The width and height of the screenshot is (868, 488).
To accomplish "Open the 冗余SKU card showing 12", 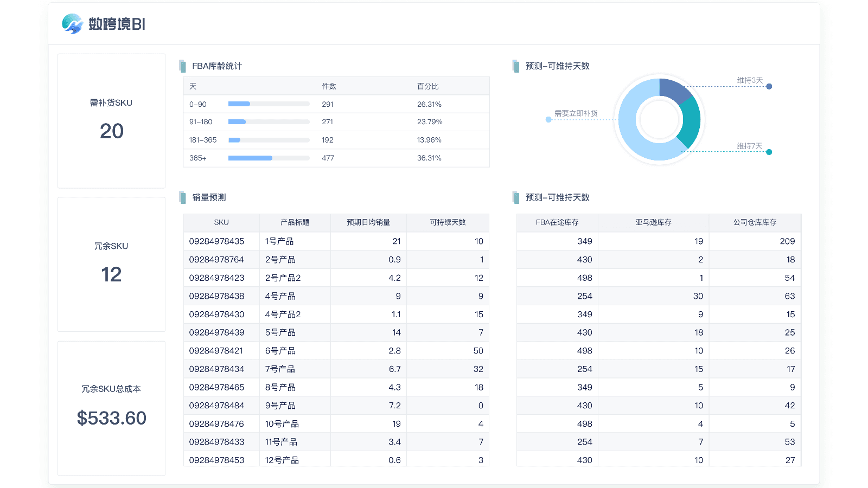I will [111, 264].
